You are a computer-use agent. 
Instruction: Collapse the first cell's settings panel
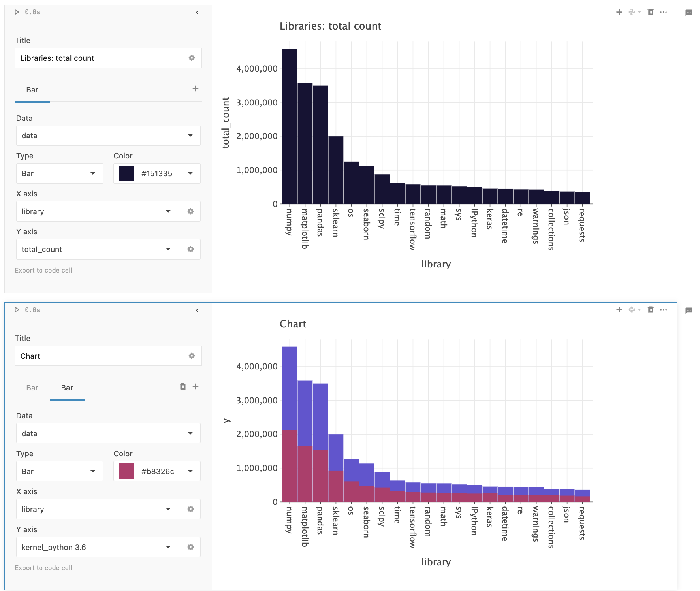197,13
